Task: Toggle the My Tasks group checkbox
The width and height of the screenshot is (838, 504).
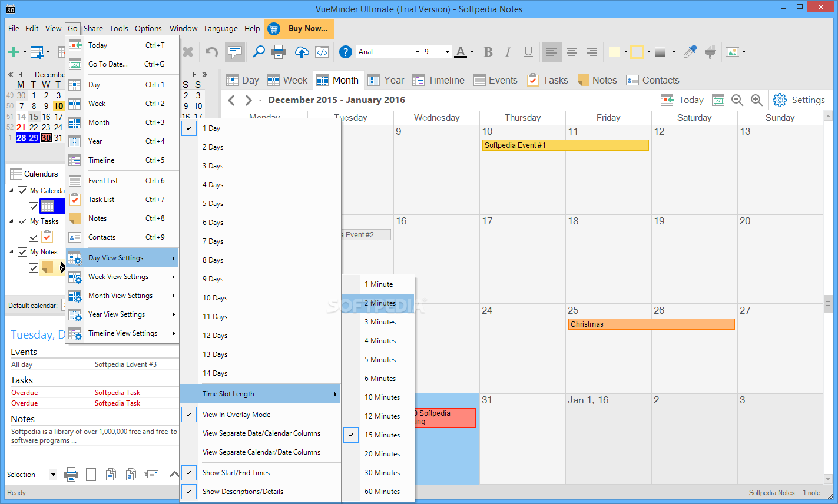Action: (22, 221)
